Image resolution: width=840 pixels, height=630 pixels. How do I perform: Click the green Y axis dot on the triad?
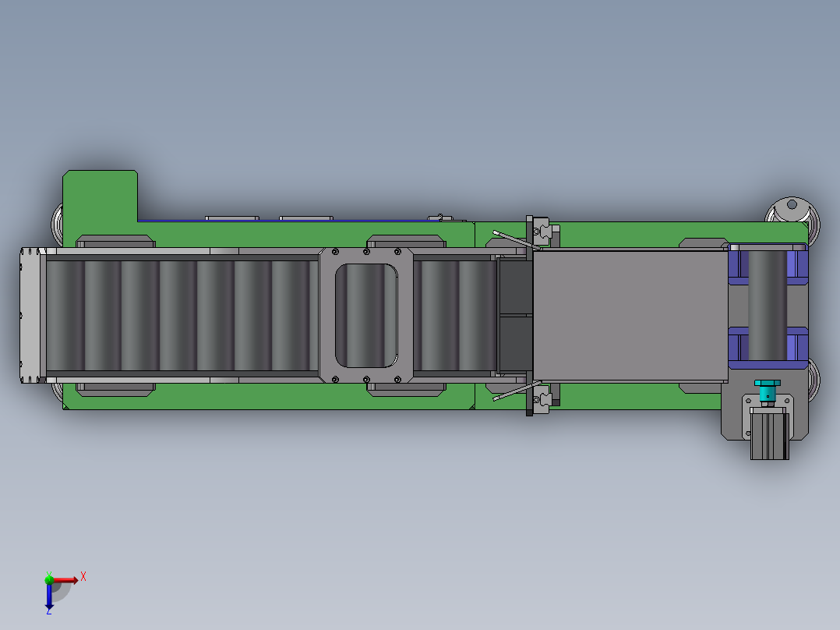49,579
